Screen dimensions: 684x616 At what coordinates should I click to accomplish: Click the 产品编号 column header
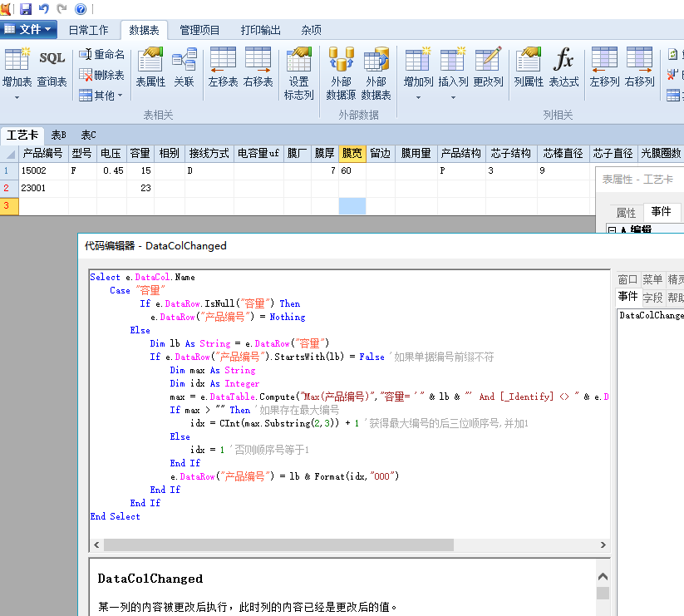point(42,154)
